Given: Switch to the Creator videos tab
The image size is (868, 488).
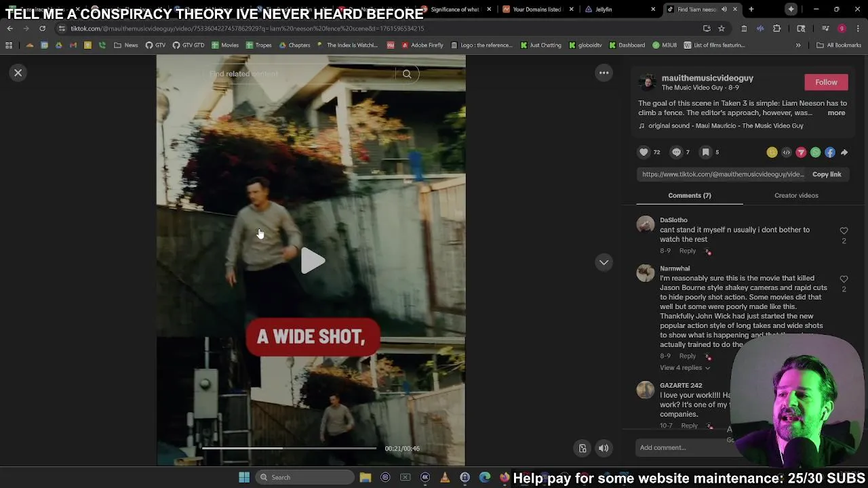Looking at the screenshot, I should (x=796, y=195).
